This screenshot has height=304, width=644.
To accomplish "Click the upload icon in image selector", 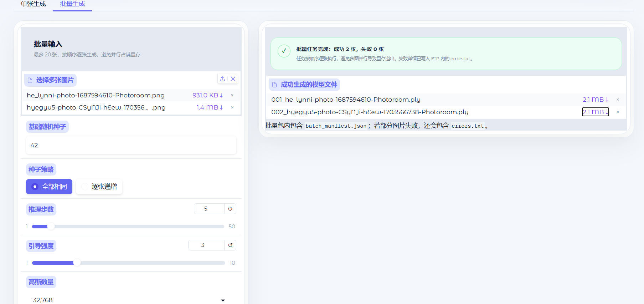I will point(222,79).
